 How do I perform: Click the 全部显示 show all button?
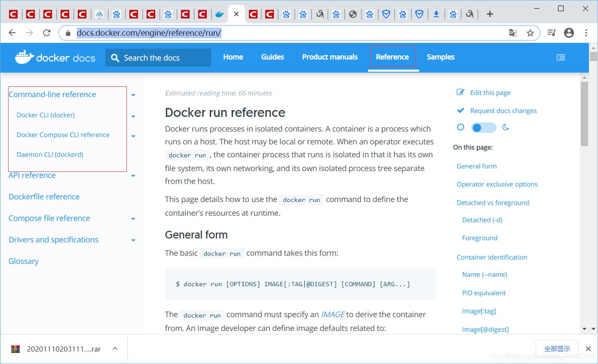557,349
